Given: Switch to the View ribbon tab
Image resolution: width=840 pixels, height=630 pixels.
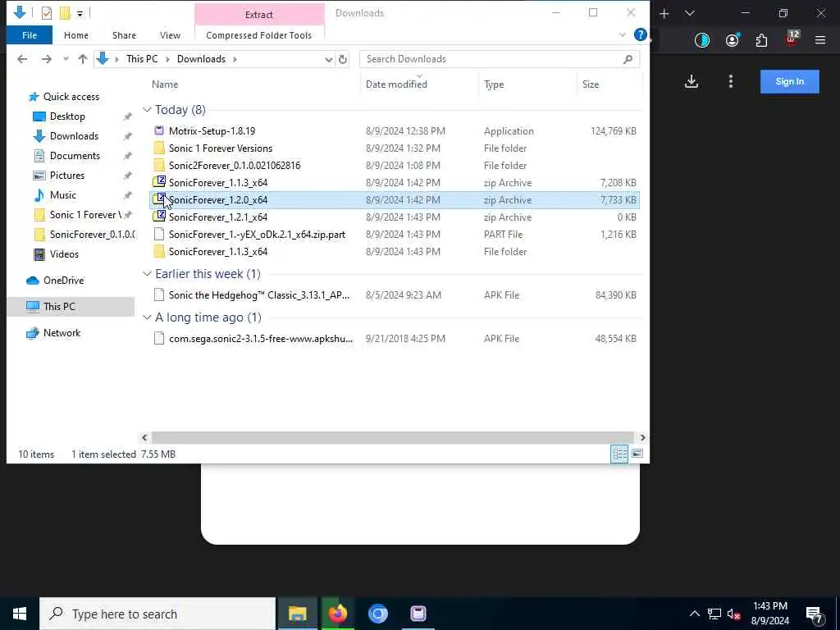Looking at the screenshot, I should tap(170, 35).
